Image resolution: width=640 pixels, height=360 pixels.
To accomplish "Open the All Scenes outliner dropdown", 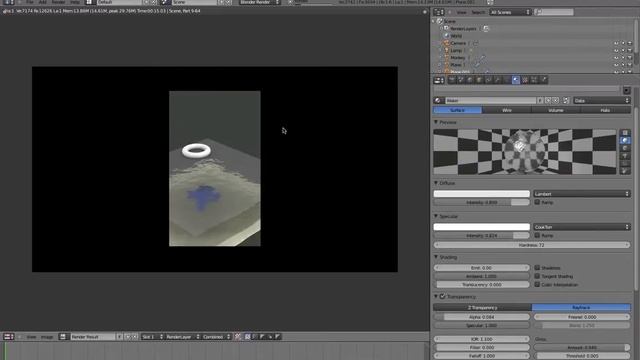I will tap(510, 12).
